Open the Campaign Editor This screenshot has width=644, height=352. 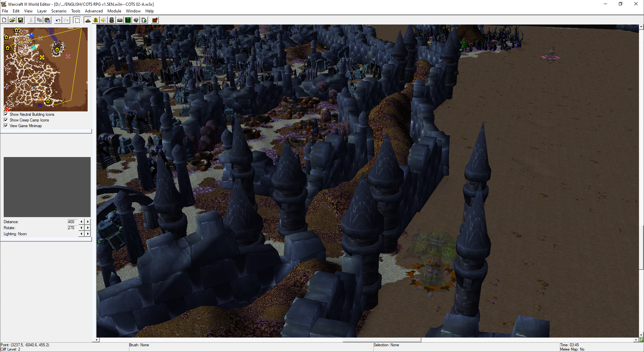(120, 20)
